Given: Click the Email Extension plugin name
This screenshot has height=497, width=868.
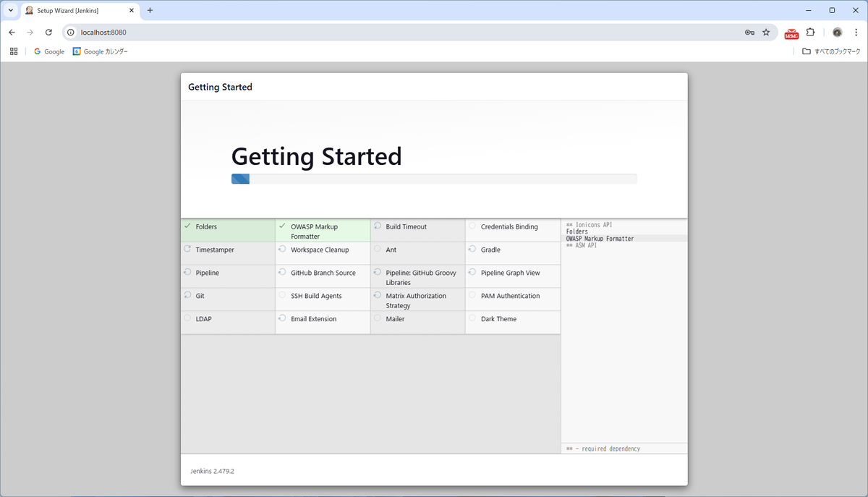Looking at the screenshot, I should pyautogui.click(x=313, y=319).
